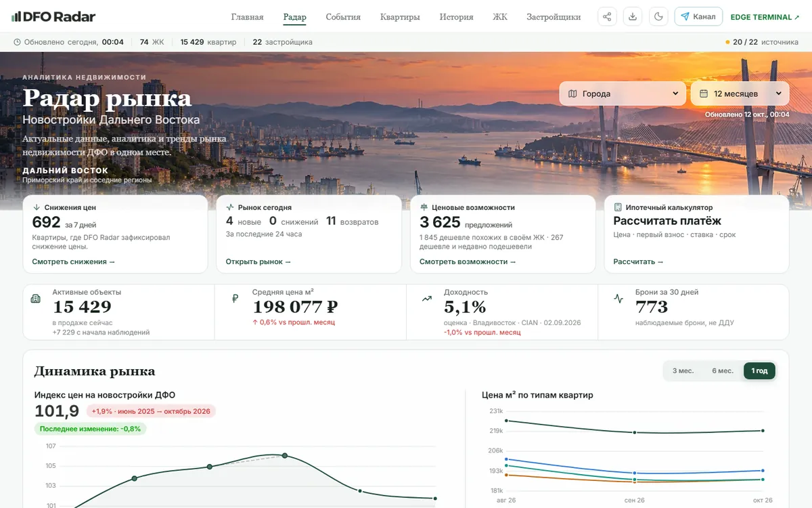Viewport: 812px width, 508px height.
Task: Open the События tab
Action: pos(343,17)
